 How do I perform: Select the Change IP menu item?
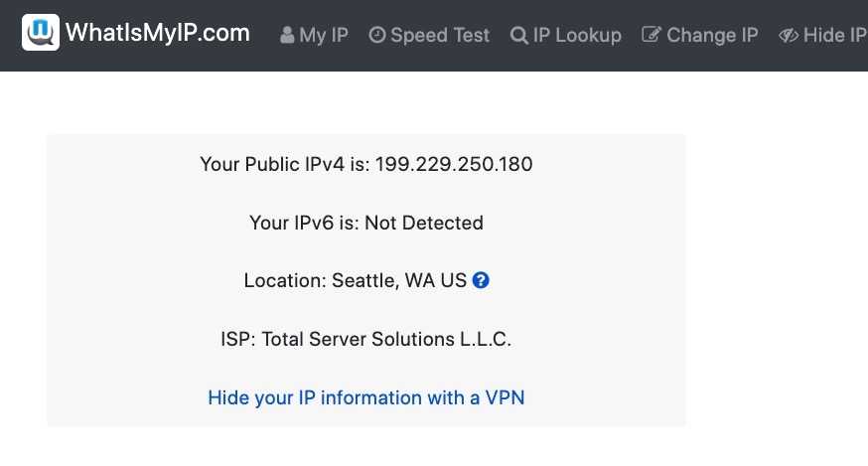coord(712,36)
